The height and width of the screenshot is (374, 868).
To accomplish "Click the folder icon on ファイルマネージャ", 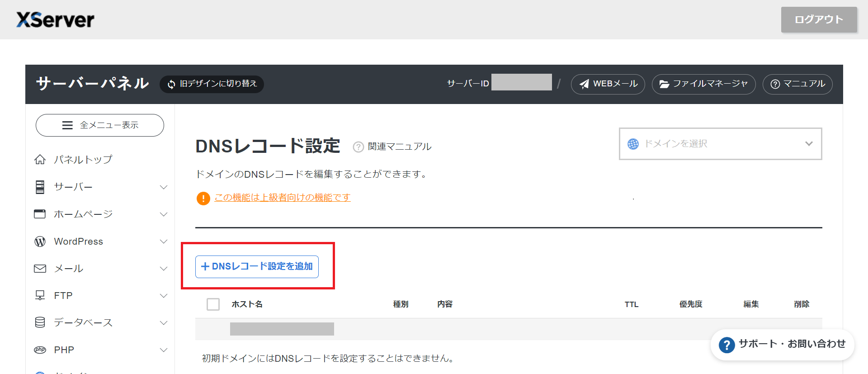I will 664,84.
